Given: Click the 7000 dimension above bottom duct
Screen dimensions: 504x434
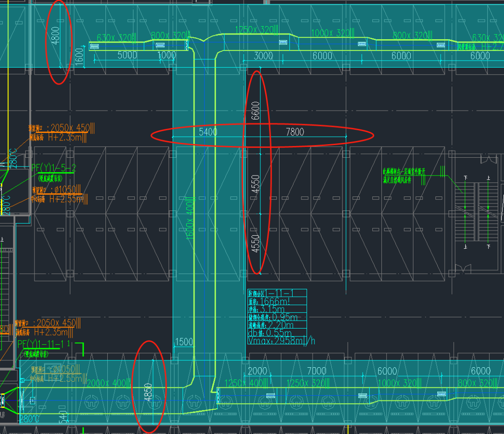Looking at the screenshot, I should pos(316,371).
